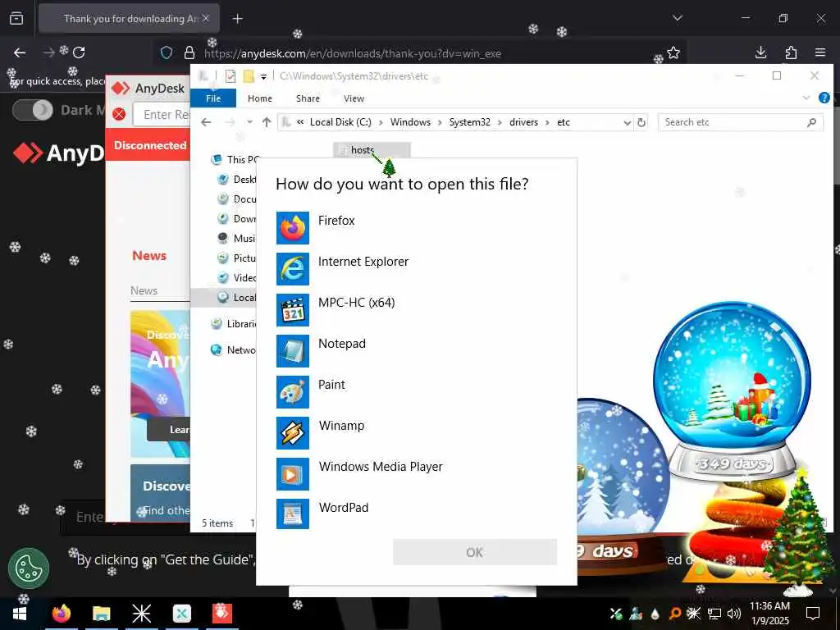
Task: Refresh the etc folder view
Action: pyautogui.click(x=641, y=123)
